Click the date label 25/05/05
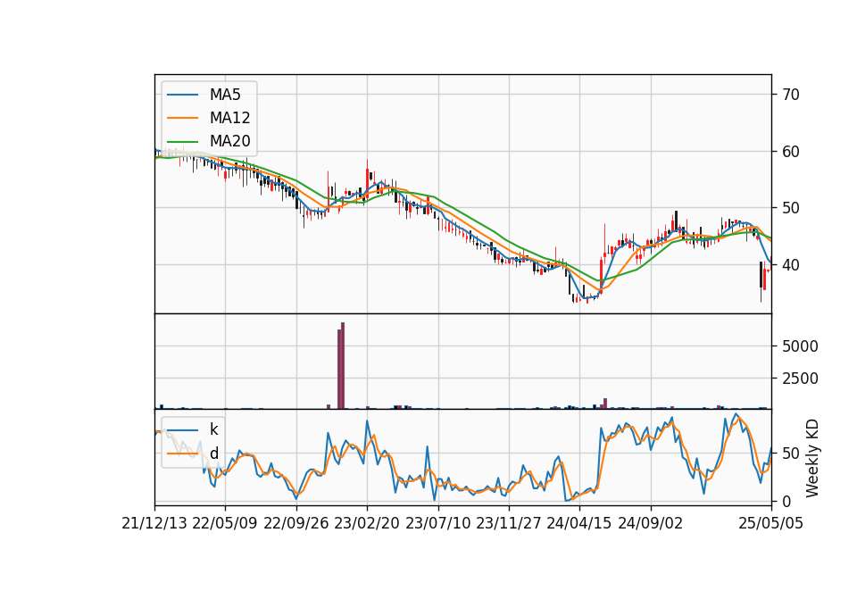857x616 pixels. tap(771, 524)
